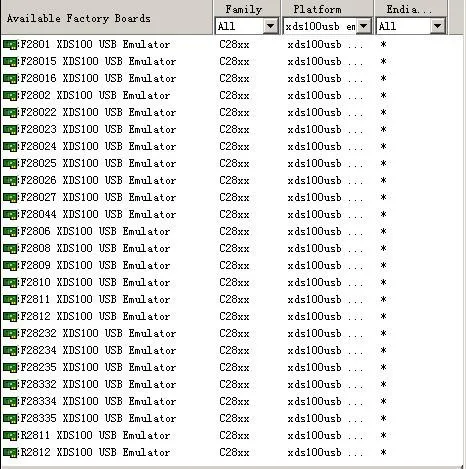Select F28234 XDS100 USB Emulator board name

pos(98,350)
